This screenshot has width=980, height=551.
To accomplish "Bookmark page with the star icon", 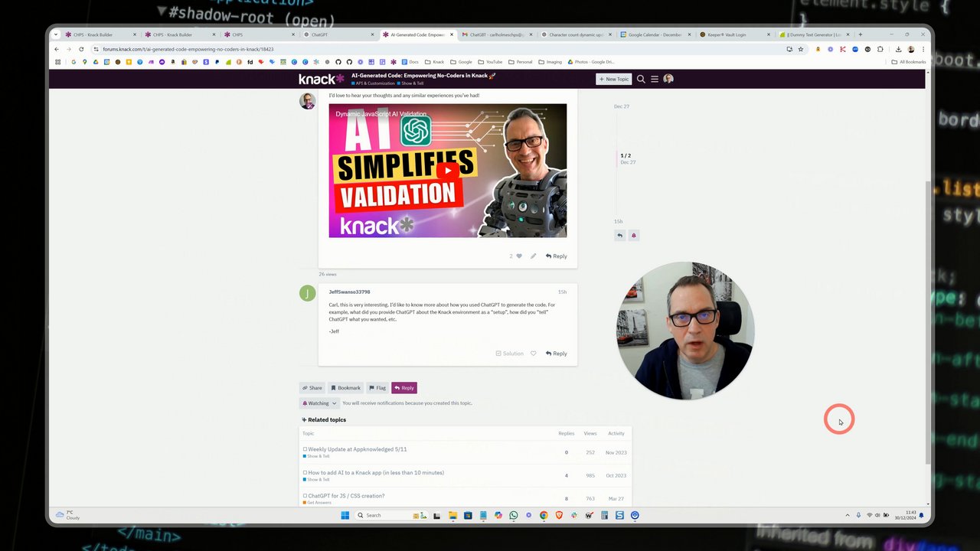I will pyautogui.click(x=801, y=49).
